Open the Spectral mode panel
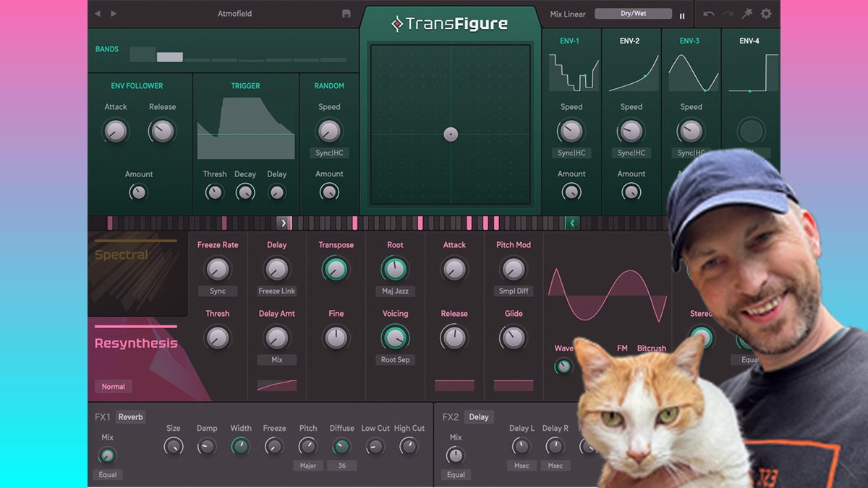This screenshot has width=868, height=488. point(137,275)
